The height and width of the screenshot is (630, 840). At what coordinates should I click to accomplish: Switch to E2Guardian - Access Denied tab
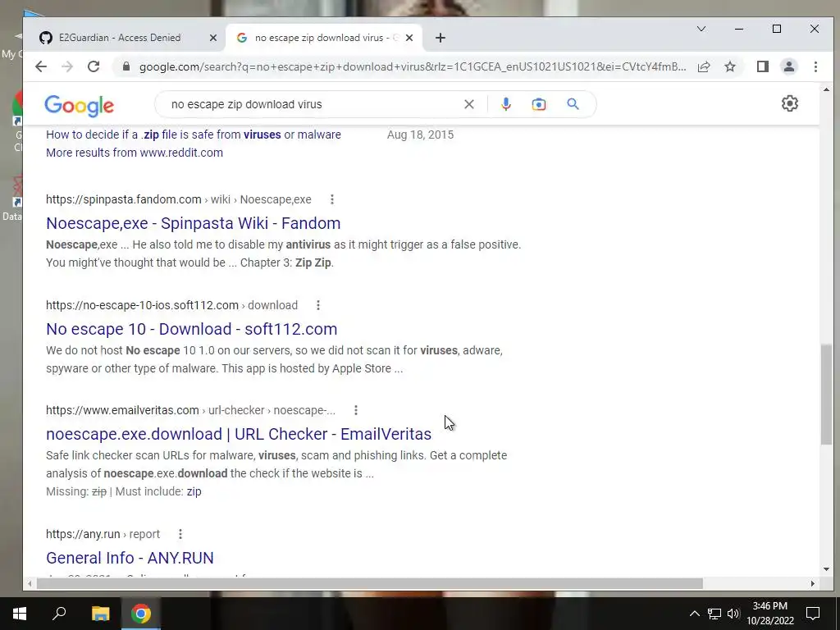coord(118,38)
